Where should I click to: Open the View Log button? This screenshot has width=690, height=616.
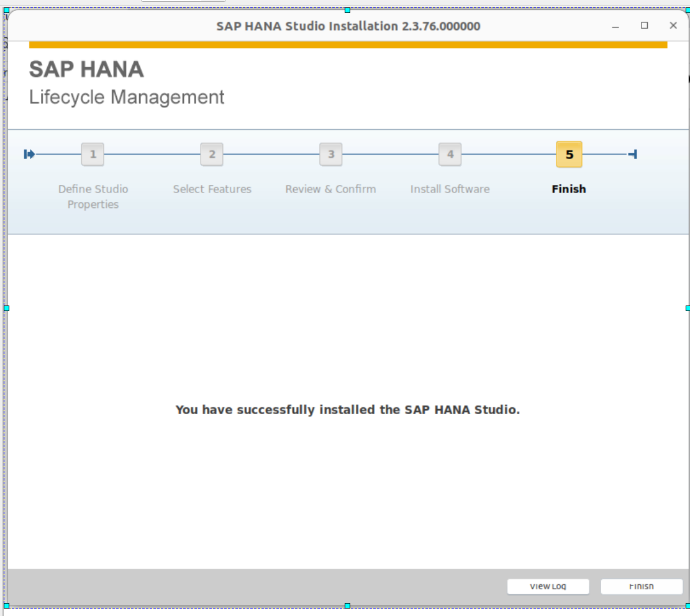tap(548, 587)
